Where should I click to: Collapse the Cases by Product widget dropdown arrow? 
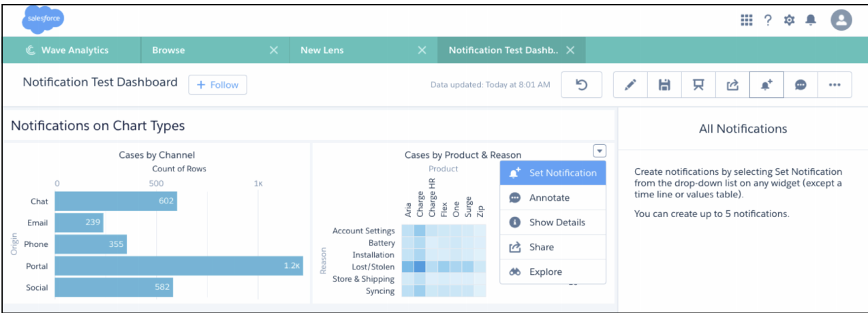(600, 152)
